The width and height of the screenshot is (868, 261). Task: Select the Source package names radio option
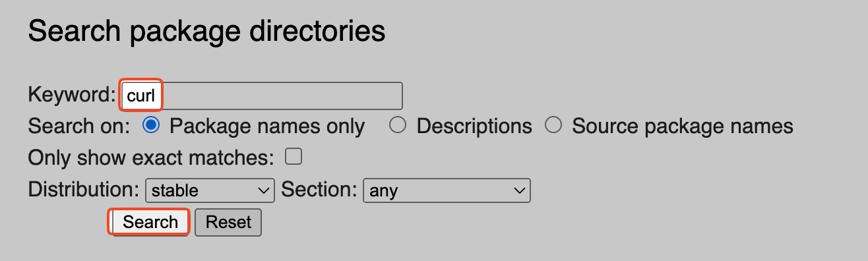coord(553,125)
